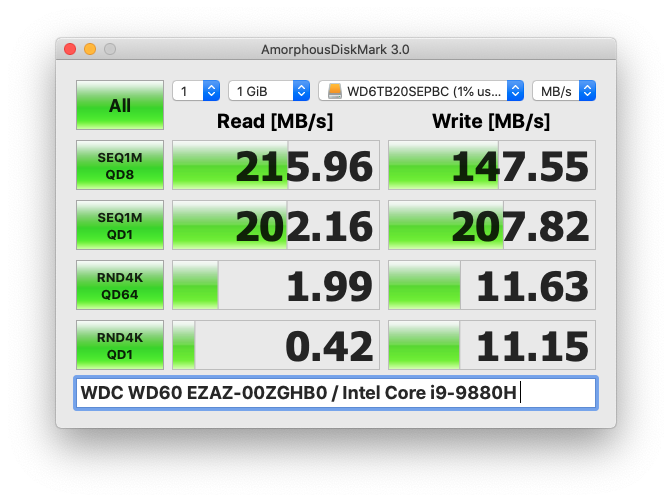Choose a drive from the WD6TB20SEPBC dropdown
672x502 pixels.
[x=421, y=91]
